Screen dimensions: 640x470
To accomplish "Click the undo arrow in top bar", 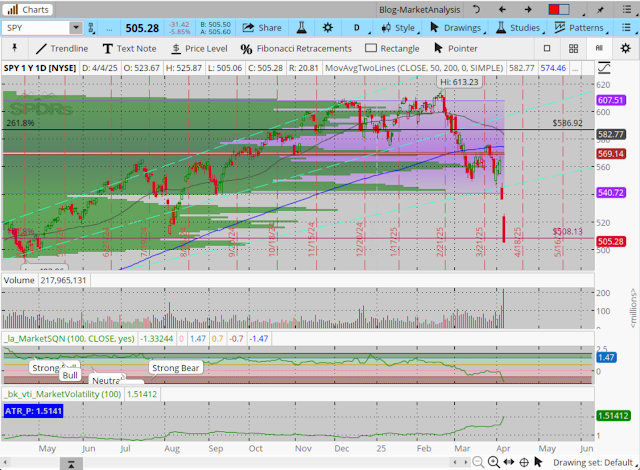I will click(476, 9).
